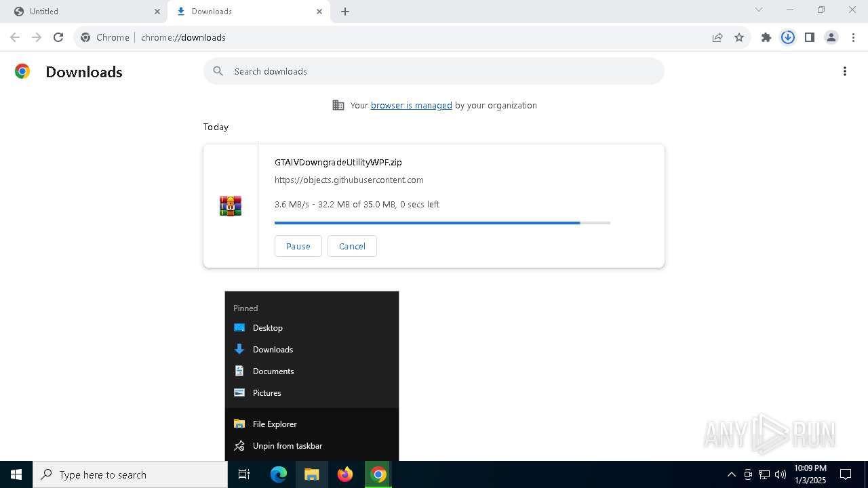Open the download bubble icon in toolbar

click(x=788, y=37)
